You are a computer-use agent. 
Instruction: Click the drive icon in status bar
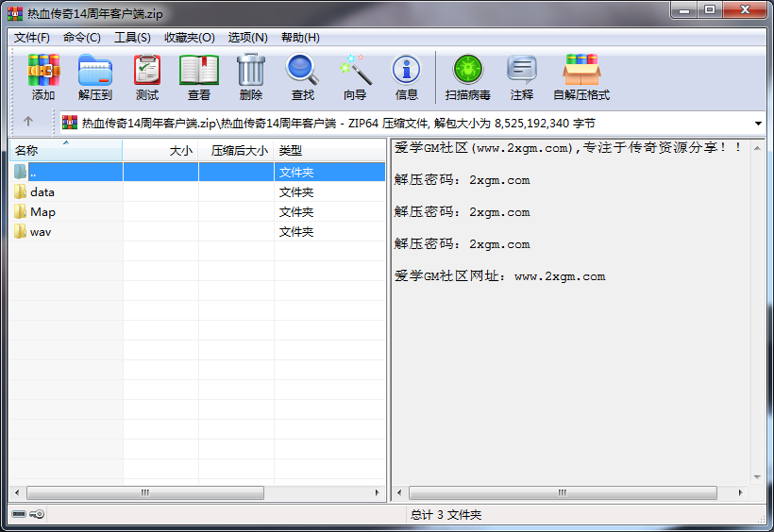[x=19, y=514]
